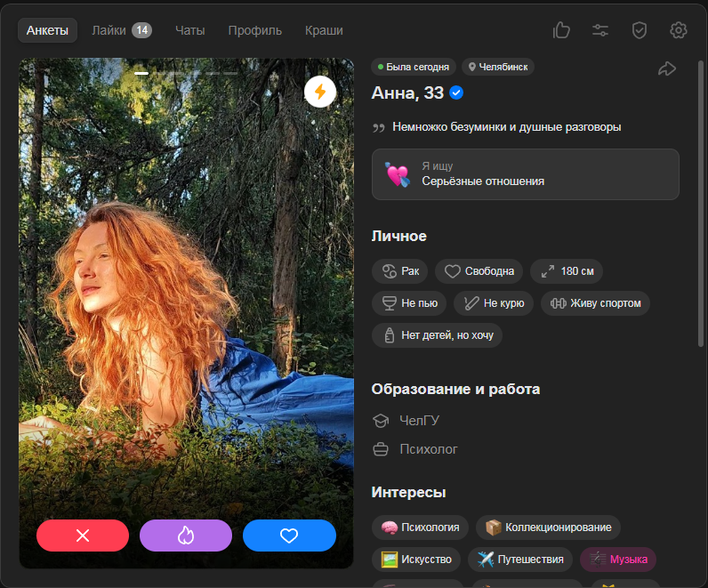Select the Путешествия interest tag

point(520,560)
